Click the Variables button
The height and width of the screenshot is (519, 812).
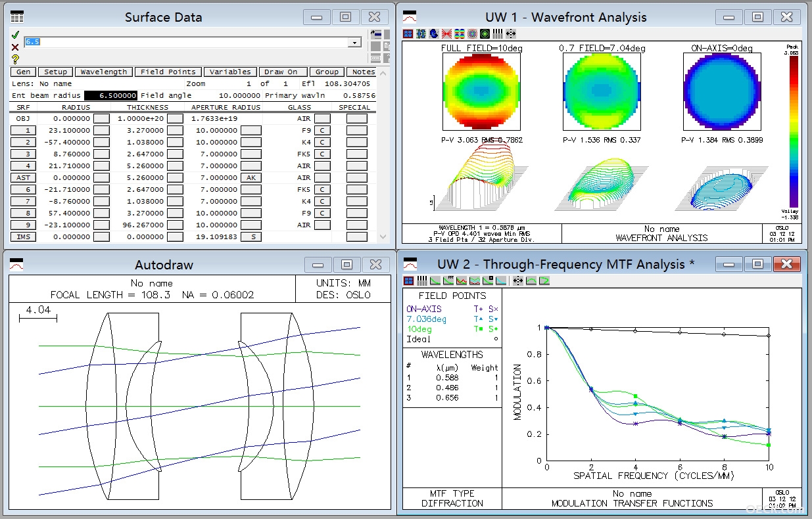(229, 72)
